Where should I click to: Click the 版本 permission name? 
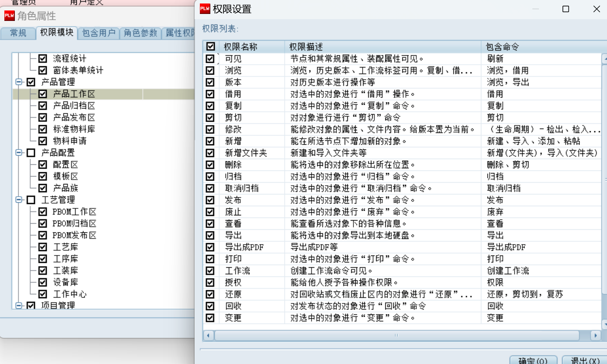pos(233,82)
